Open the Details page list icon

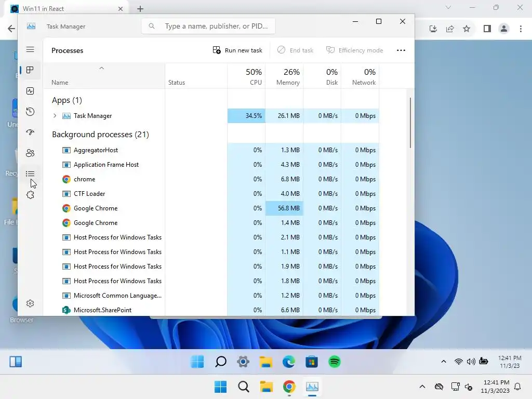(x=30, y=174)
